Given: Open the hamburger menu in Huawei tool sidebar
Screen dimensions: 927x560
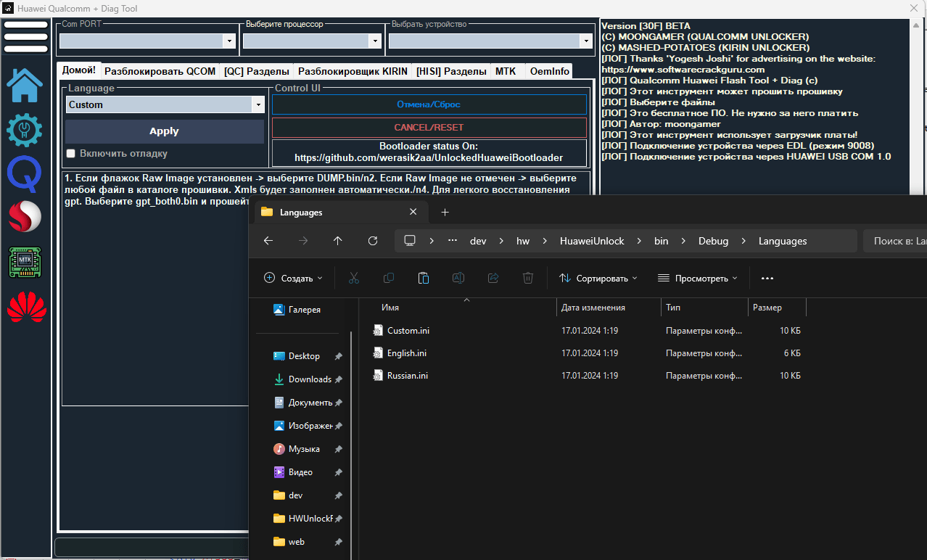Looking at the screenshot, I should click(25, 37).
